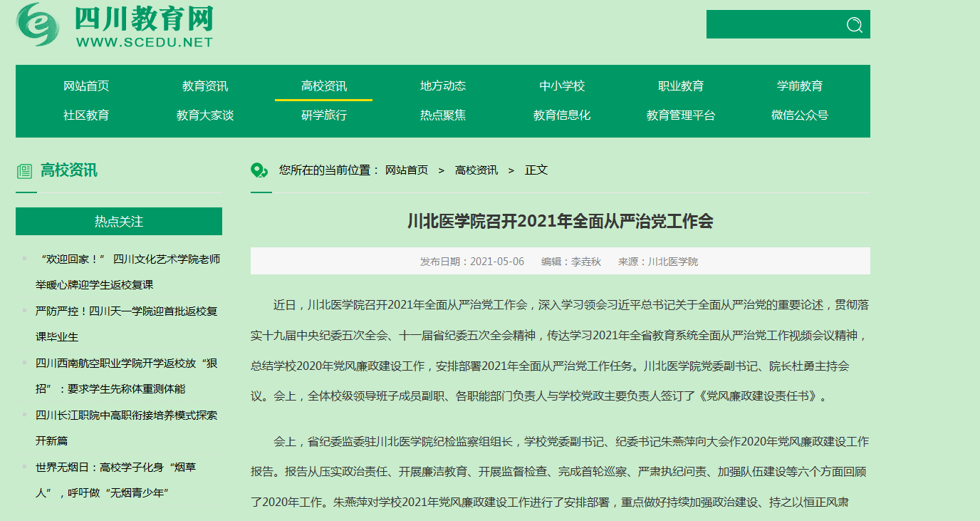This screenshot has height=521, width=980.
Task: Click 网站首页 in the breadcrumb trail
Action: click(x=407, y=170)
